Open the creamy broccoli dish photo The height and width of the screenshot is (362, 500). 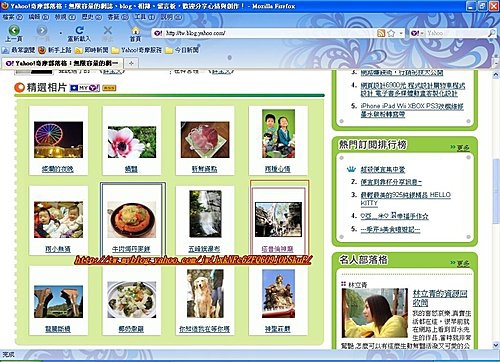pyautogui.click(x=132, y=299)
